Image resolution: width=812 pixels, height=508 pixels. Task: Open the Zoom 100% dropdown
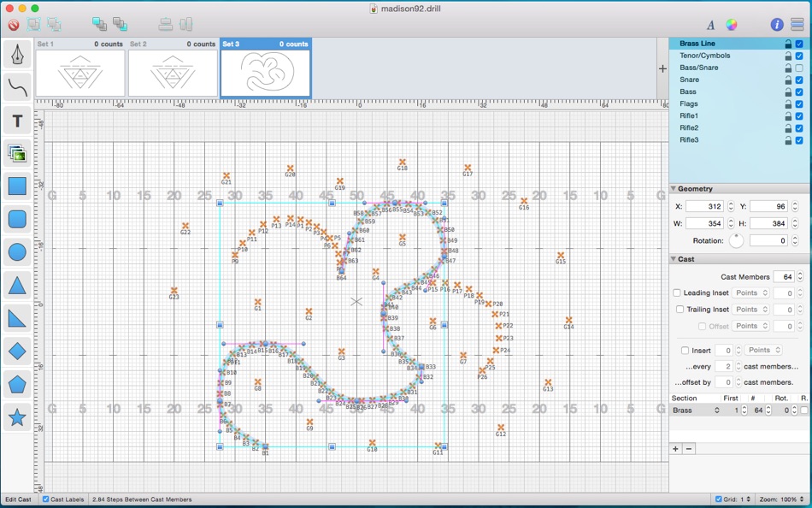point(780,499)
